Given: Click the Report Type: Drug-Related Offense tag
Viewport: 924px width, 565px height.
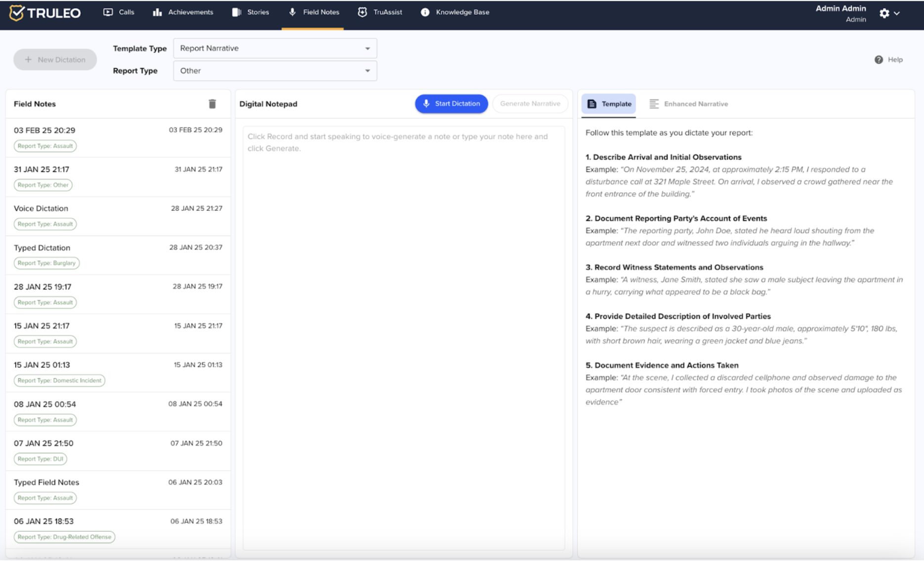Looking at the screenshot, I should (x=64, y=537).
